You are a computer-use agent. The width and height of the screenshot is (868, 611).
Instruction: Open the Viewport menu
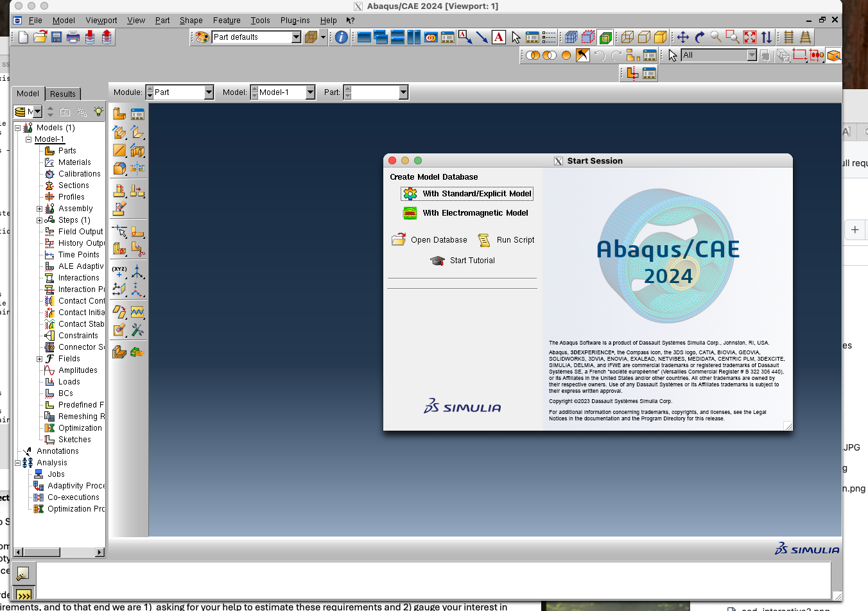101,20
